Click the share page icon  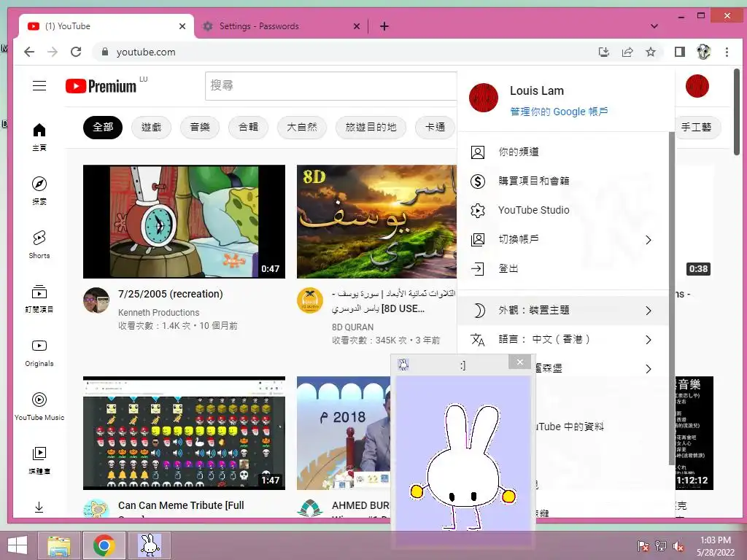coord(627,52)
